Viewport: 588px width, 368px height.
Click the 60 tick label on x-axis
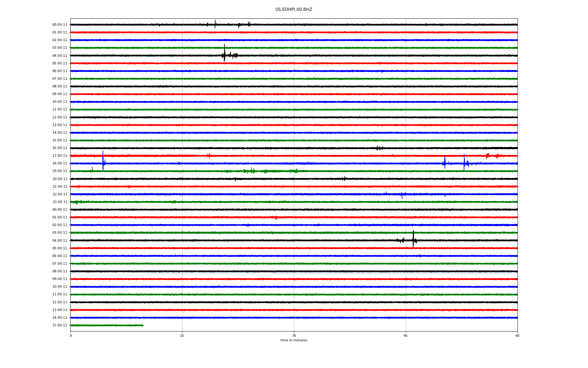pyautogui.click(x=517, y=335)
